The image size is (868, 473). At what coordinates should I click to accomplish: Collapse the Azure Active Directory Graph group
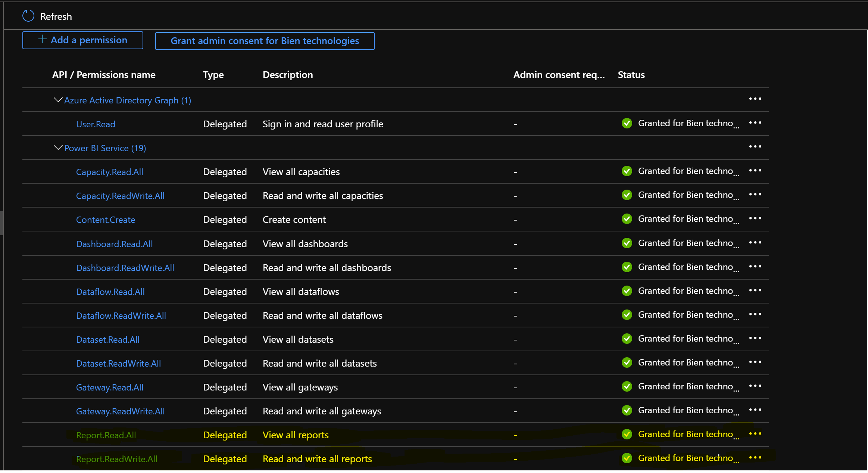pyautogui.click(x=58, y=100)
